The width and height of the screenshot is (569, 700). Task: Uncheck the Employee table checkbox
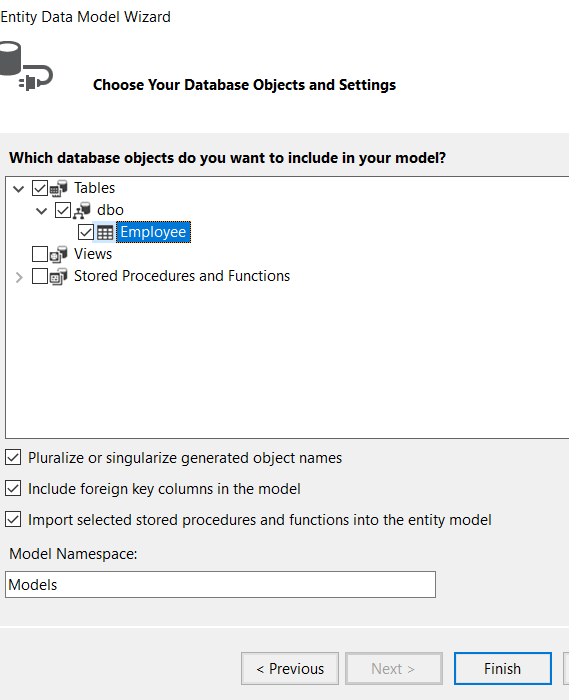pos(86,233)
